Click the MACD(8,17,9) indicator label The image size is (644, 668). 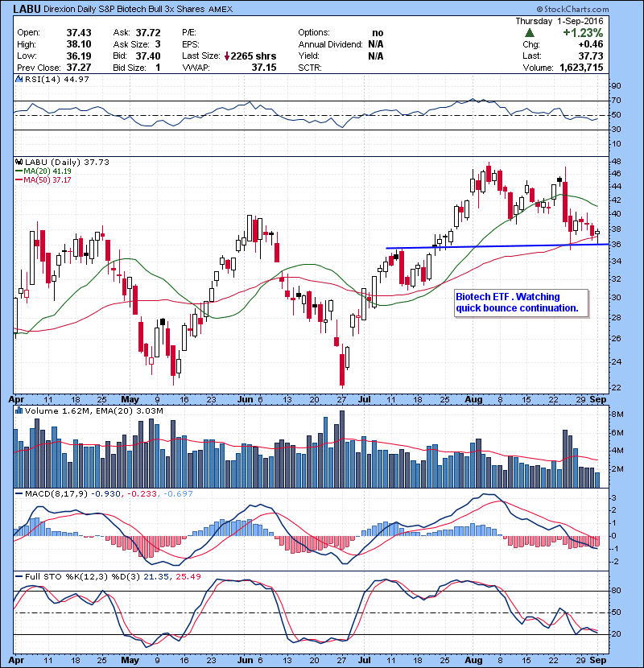pyautogui.click(x=56, y=493)
